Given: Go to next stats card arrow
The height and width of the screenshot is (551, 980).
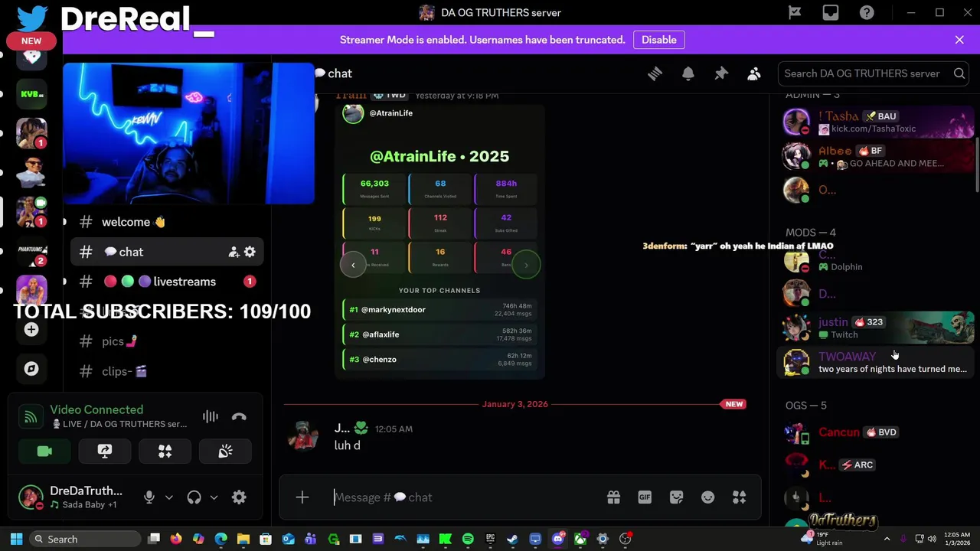Looking at the screenshot, I should 526,265.
